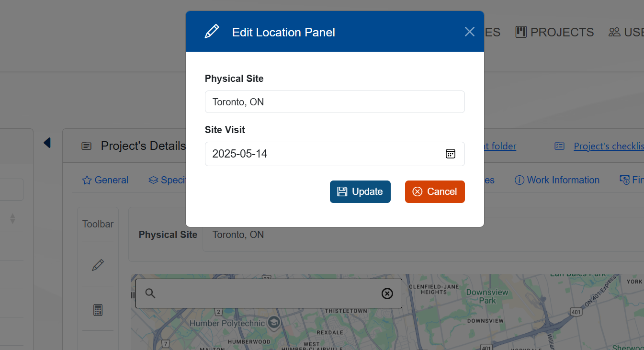
Task: Close the Edit Location Panel dialog
Action: coord(469,32)
